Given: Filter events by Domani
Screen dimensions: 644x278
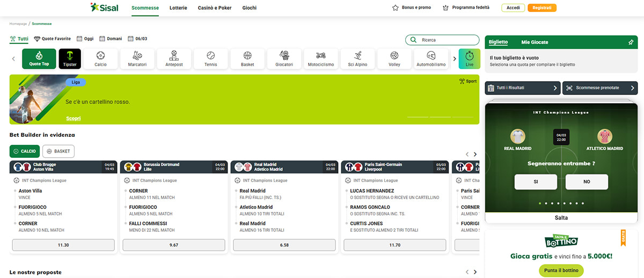Looking at the screenshot, I should (111, 39).
